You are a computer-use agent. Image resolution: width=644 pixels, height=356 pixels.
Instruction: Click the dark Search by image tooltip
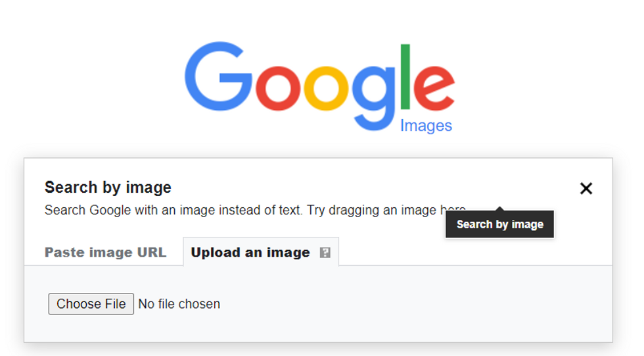[x=499, y=224]
